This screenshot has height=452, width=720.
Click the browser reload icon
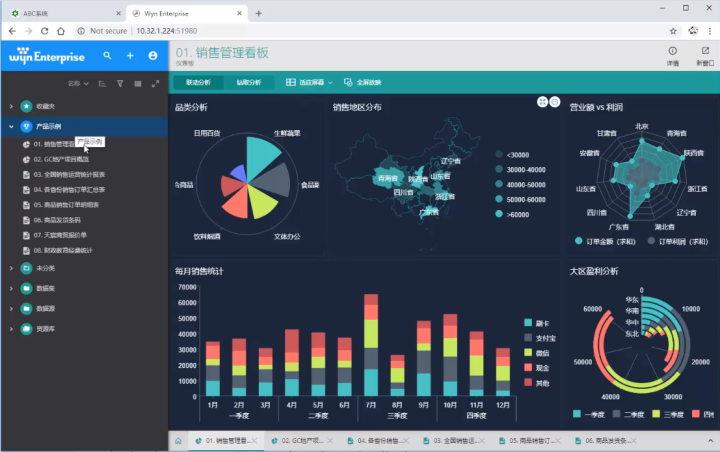click(x=45, y=31)
